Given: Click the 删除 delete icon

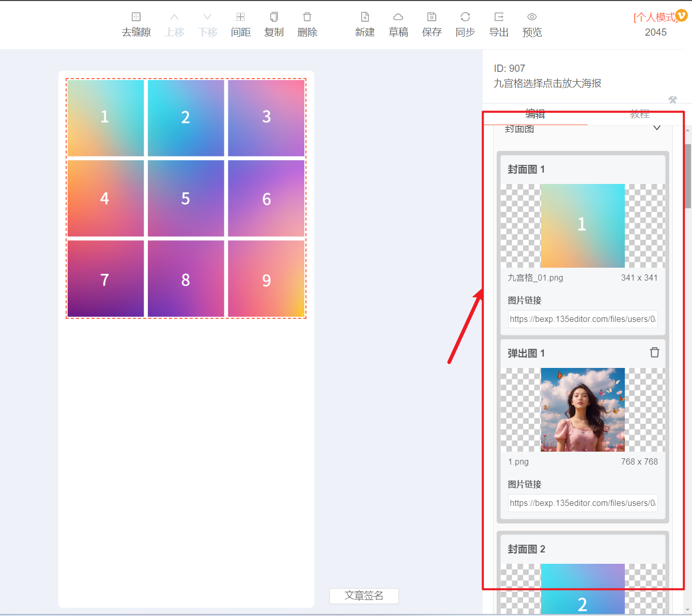Looking at the screenshot, I should [x=307, y=17].
